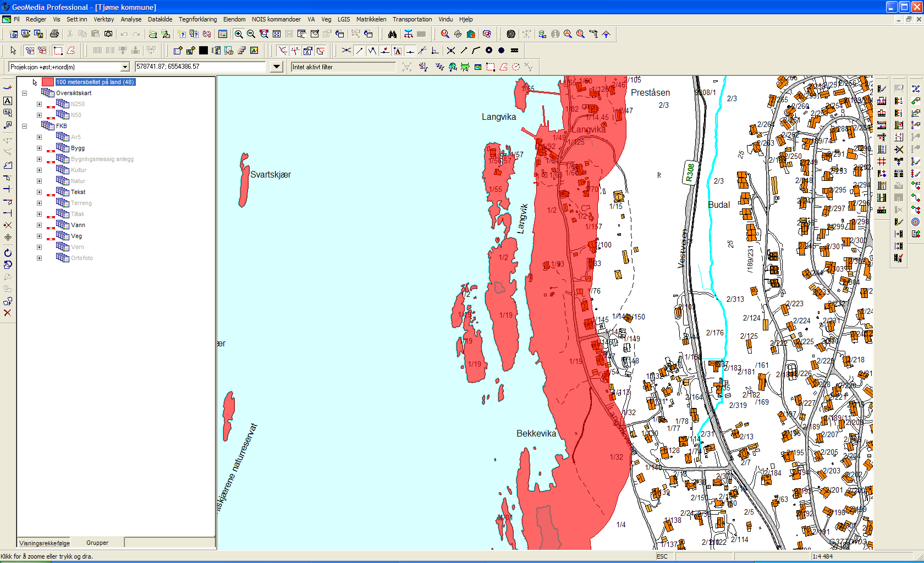Click the fit-all zoom icon
This screenshot has width=924, height=563.
pos(277,34)
